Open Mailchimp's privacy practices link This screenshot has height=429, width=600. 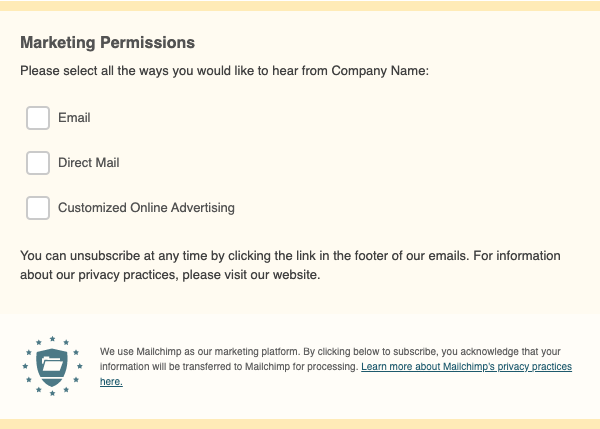click(466, 367)
